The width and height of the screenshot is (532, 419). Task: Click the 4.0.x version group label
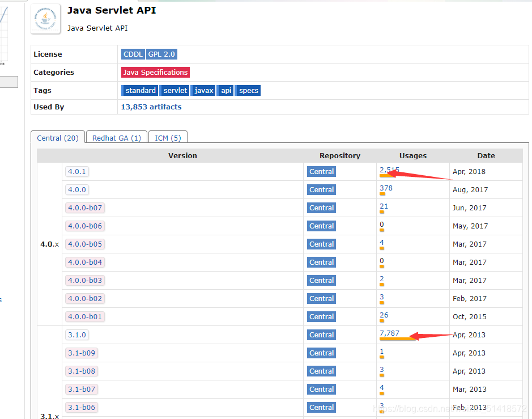pyautogui.click(x=49, y=244)
